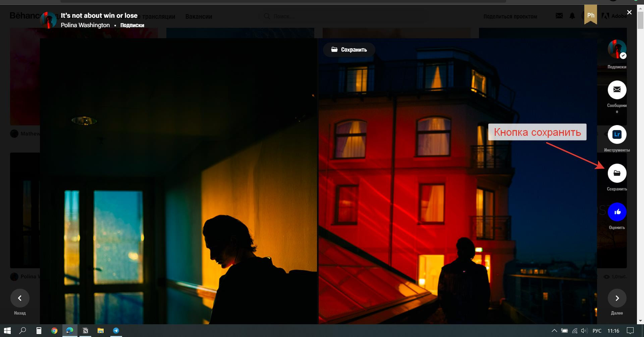Open Google Chrome from the taskbar

coord(54,331)
